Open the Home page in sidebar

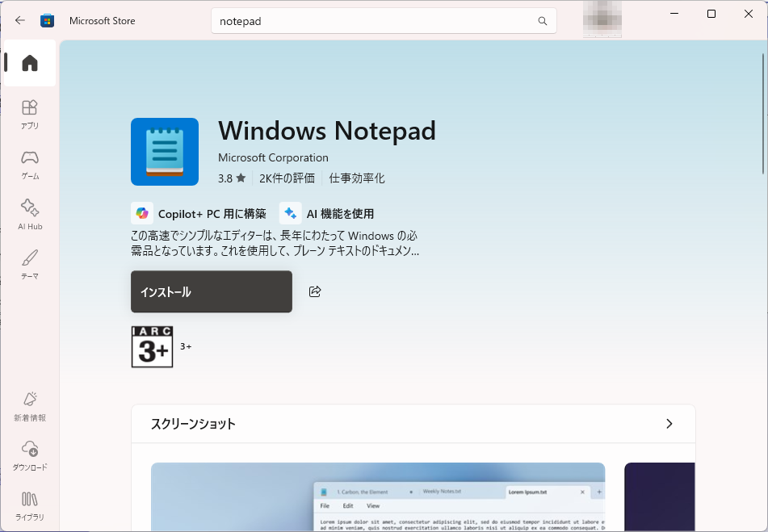30,63
